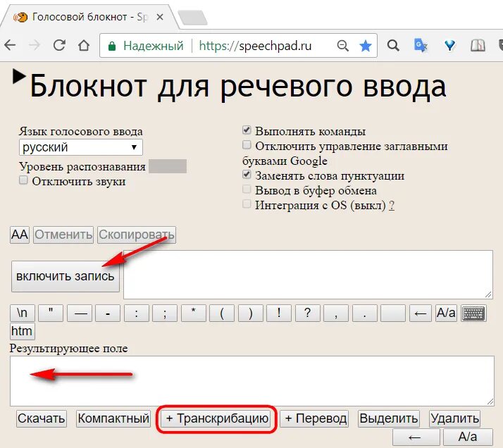
Task: Click the Удалить button
Action: click(454, 418)
